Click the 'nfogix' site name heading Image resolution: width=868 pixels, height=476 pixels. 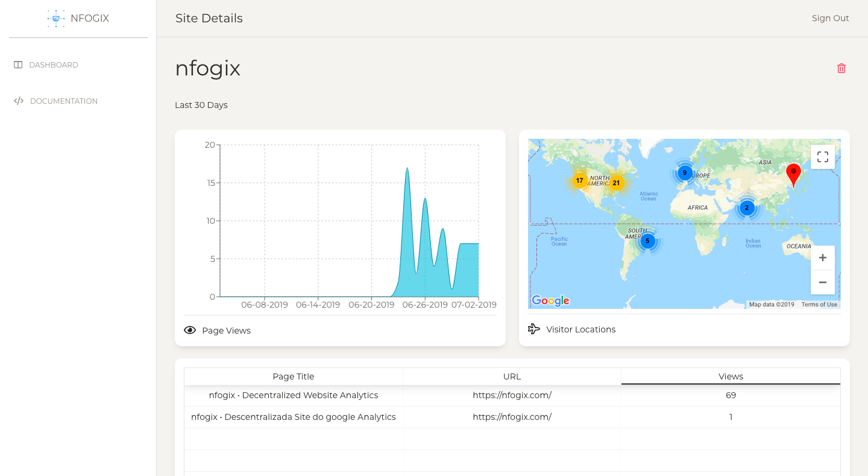[x=208, y=68]
